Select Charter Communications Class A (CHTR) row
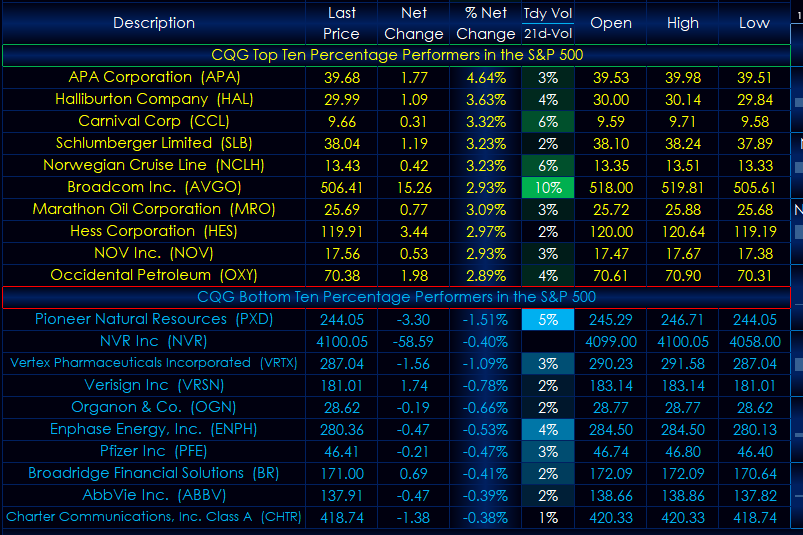 (x=397, y=518)
